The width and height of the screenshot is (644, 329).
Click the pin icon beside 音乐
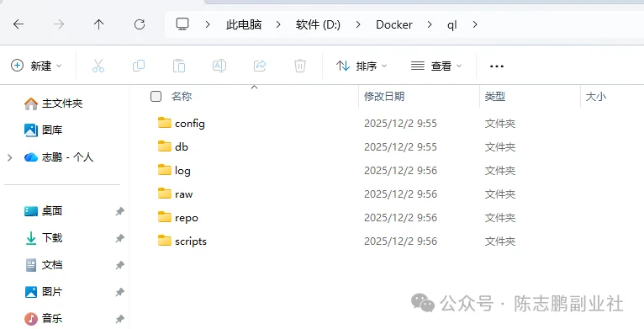pyautogui.click(x=119, y=319)
